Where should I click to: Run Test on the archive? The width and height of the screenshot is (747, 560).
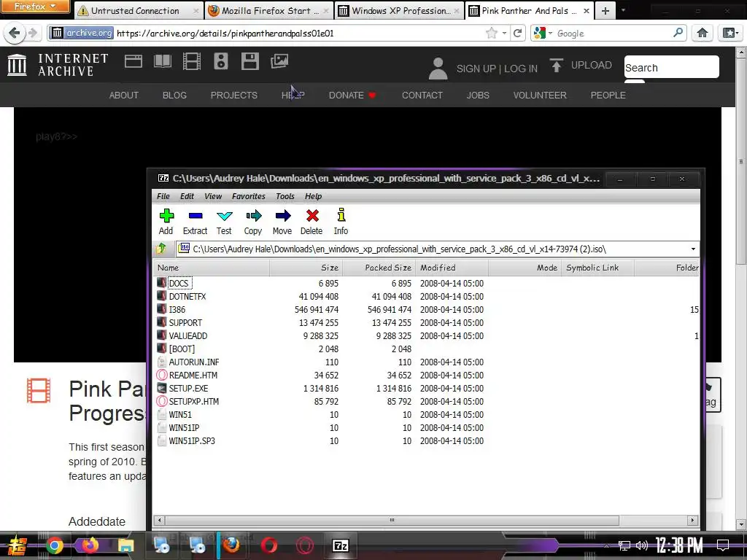(x=224, y=222)
